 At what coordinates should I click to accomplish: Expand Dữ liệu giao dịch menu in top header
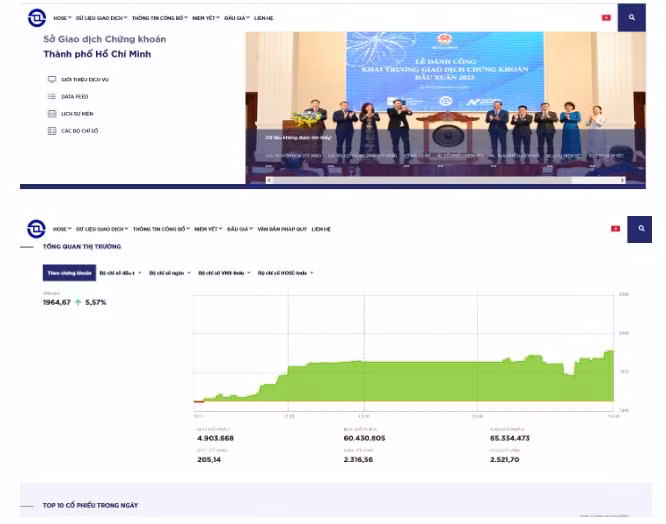click(x=102, y=18)
